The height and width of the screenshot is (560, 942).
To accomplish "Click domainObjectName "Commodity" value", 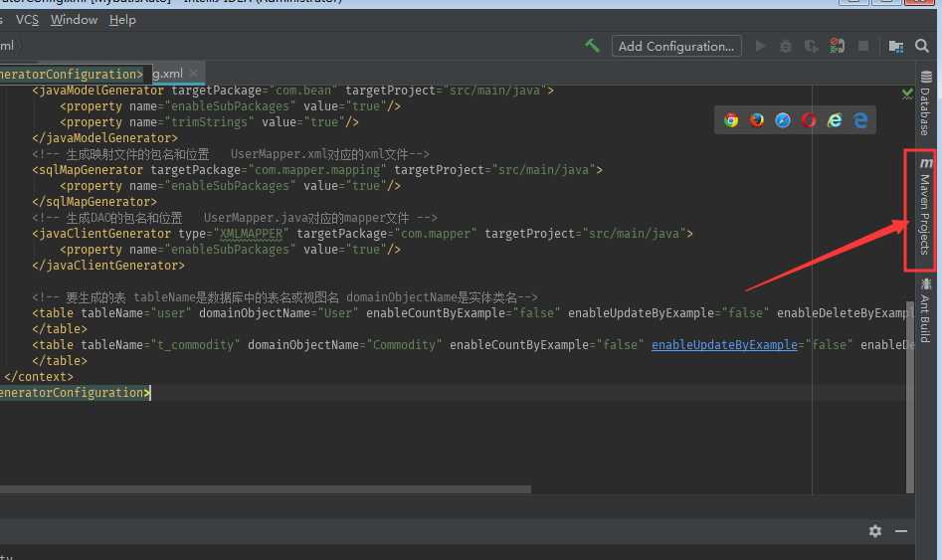I will point(404,345).
